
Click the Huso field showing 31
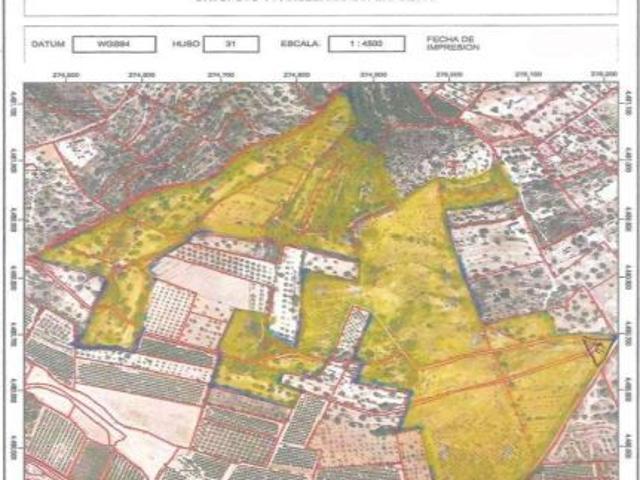coord(231,44)
